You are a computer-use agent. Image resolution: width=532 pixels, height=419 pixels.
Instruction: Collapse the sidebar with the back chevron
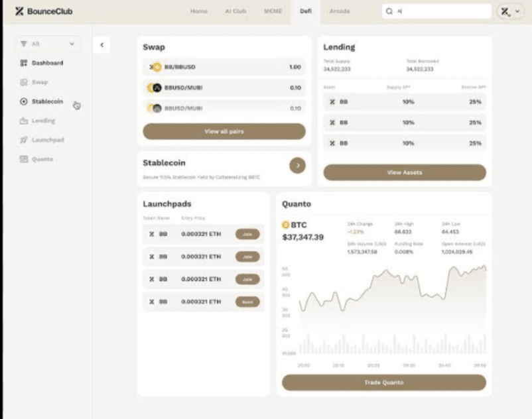point(101,44)
